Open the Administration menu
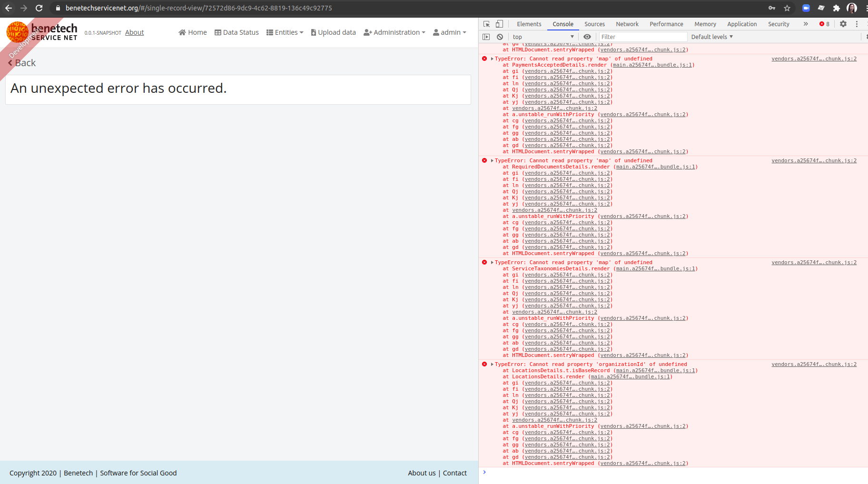868x484 pixels. (394, 32)
